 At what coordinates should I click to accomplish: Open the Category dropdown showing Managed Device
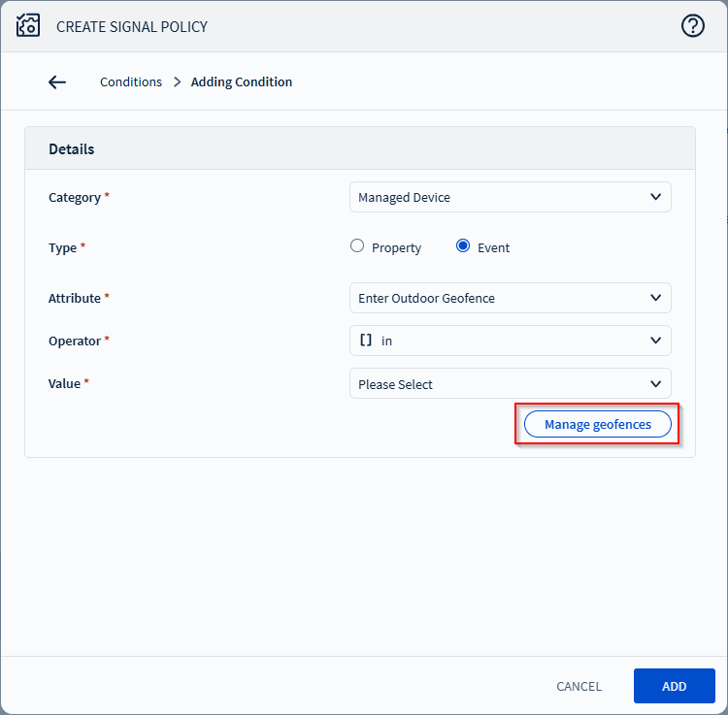[x=510, y=197]
